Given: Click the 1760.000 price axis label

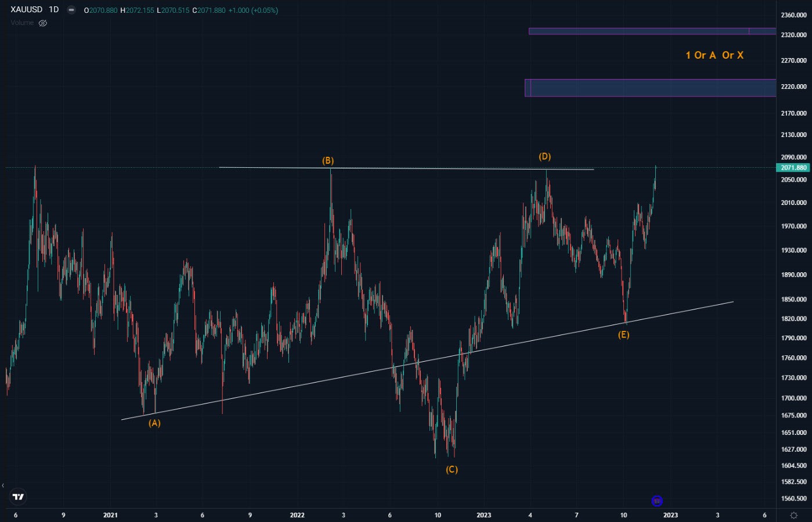Looking at the screenshot, I should tap(793, 358).
